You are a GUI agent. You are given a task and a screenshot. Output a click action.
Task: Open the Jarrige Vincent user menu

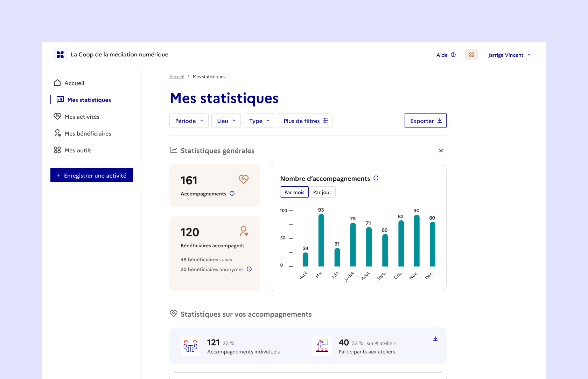click(510, 55)
